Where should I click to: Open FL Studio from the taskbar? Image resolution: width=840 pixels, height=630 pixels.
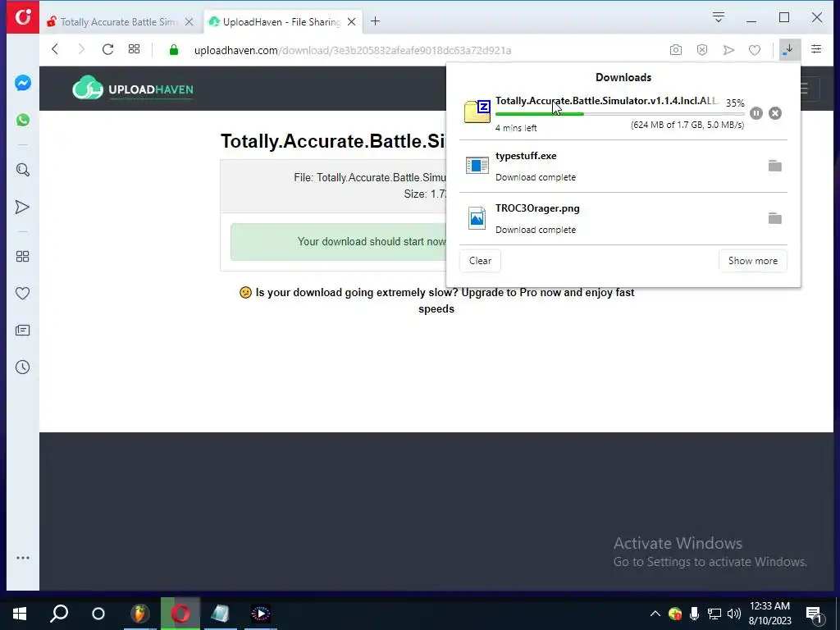coord(139,614)
